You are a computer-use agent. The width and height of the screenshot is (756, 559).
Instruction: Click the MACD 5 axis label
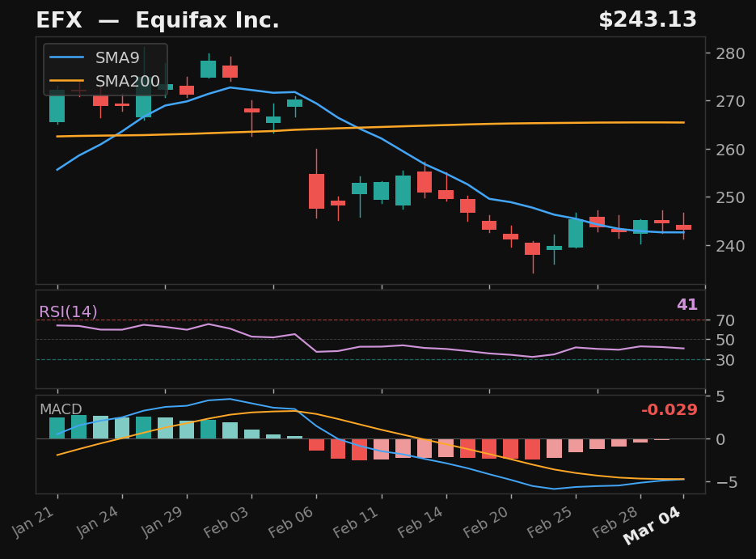(720, 397)
